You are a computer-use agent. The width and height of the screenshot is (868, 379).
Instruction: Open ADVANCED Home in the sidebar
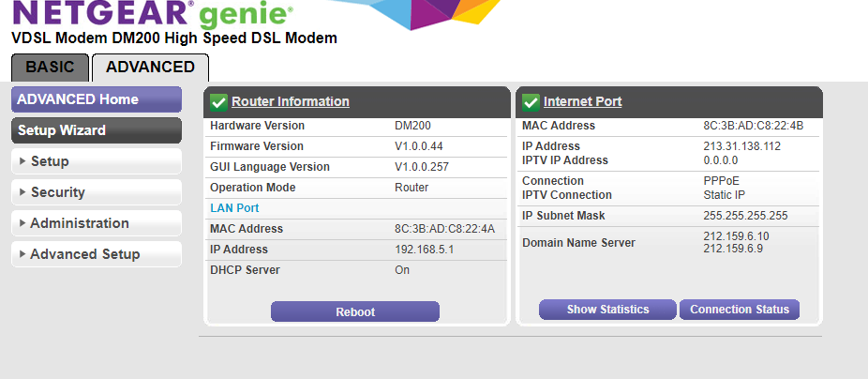point(97,99)
